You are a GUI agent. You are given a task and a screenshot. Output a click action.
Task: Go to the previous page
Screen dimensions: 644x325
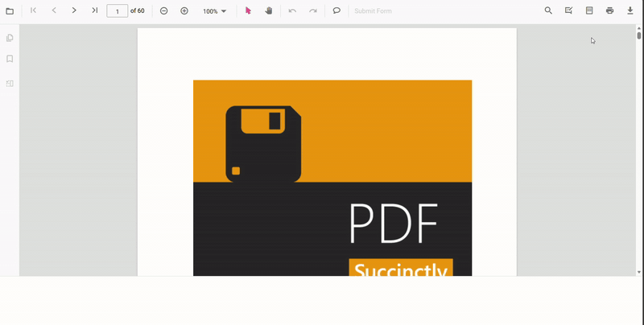point(54,11)
